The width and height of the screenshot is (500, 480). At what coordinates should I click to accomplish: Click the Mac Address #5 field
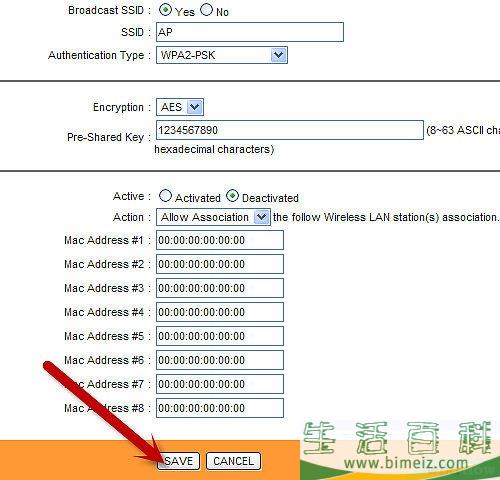220,336
